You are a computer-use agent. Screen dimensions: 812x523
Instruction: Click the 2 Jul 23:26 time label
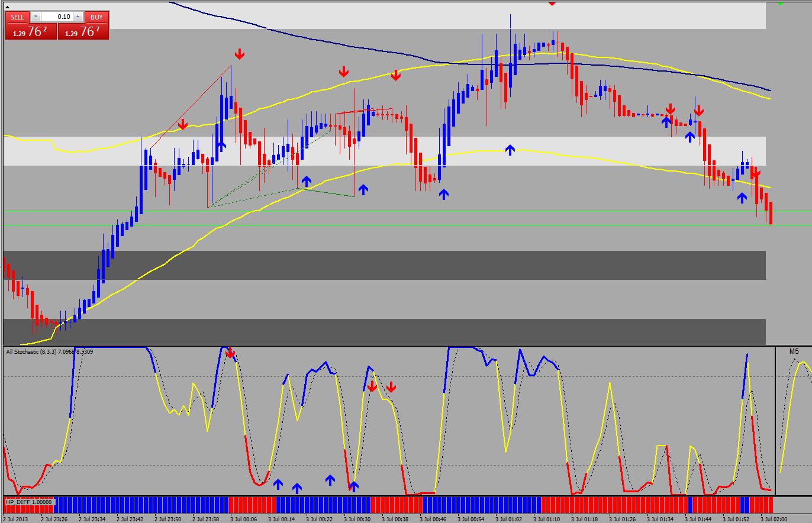tap(54, 519)
